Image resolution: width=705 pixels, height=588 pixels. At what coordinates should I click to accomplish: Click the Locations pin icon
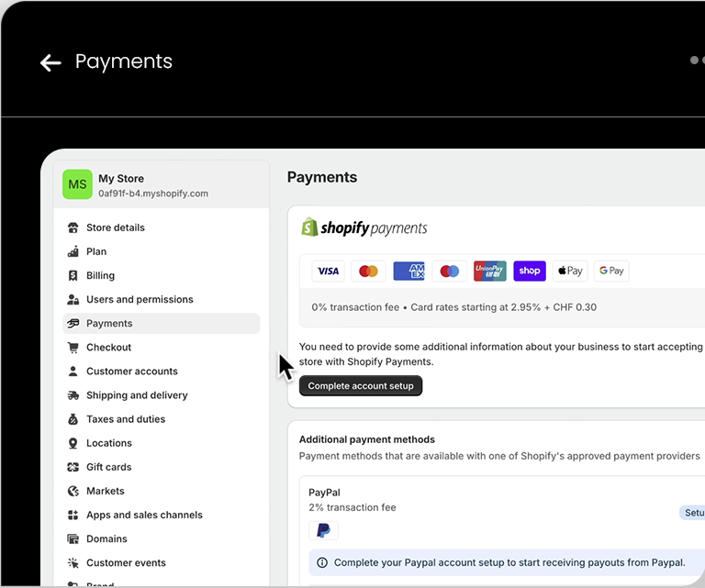pyautogui.click(x=73, y=443)
